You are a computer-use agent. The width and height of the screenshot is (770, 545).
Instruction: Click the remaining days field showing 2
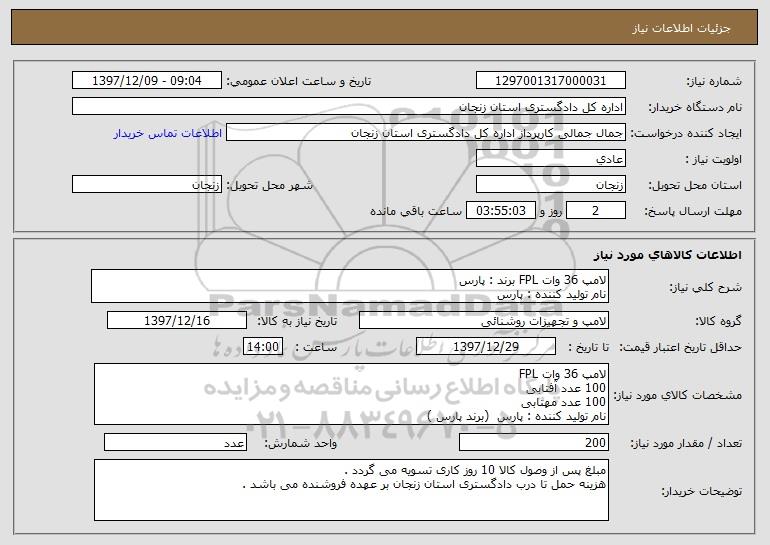point(596,211)
